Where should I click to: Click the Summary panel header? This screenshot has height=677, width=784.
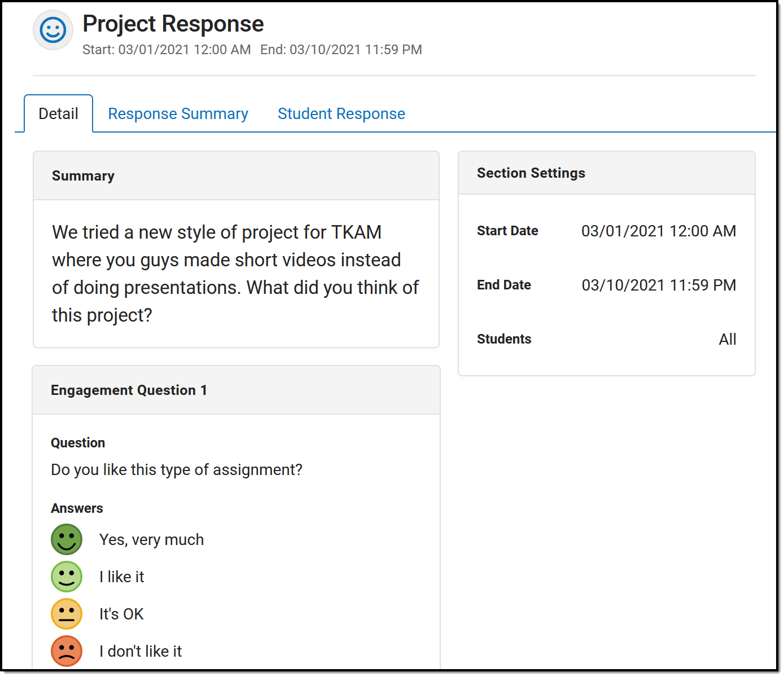(236, 176)
